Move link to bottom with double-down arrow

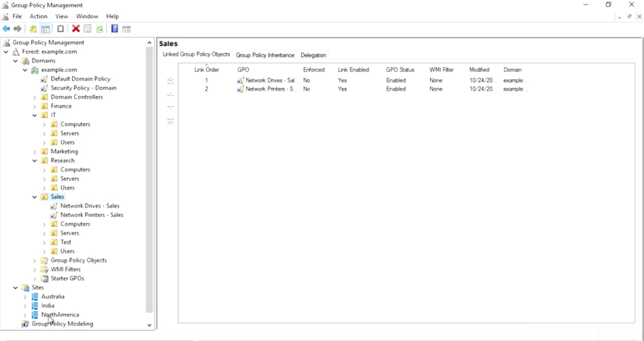(170, 122)
